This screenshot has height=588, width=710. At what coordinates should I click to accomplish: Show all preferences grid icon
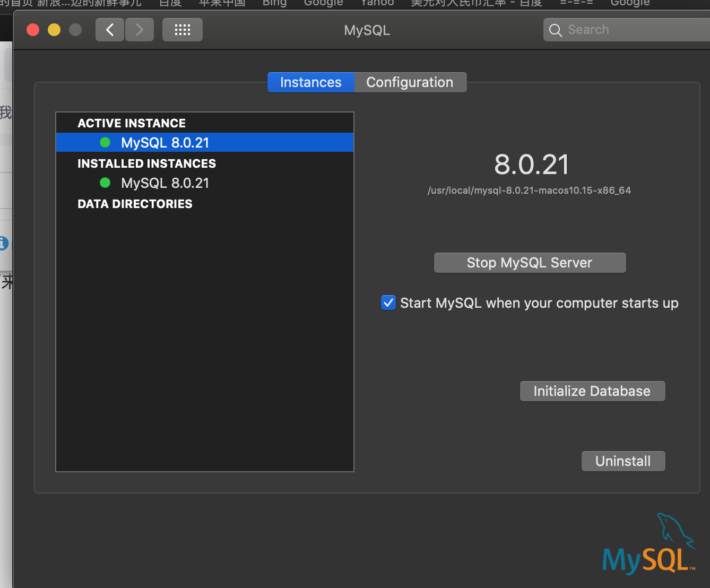click(183, 30)
